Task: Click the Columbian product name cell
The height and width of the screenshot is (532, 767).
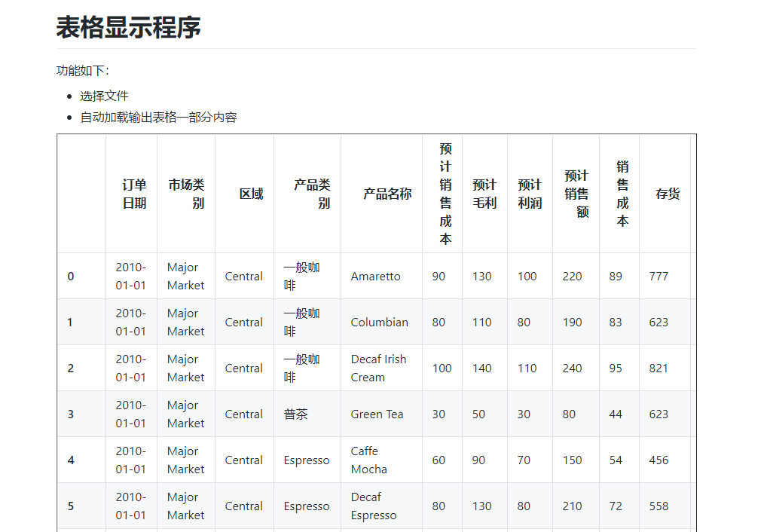Action: coord(379,323)
